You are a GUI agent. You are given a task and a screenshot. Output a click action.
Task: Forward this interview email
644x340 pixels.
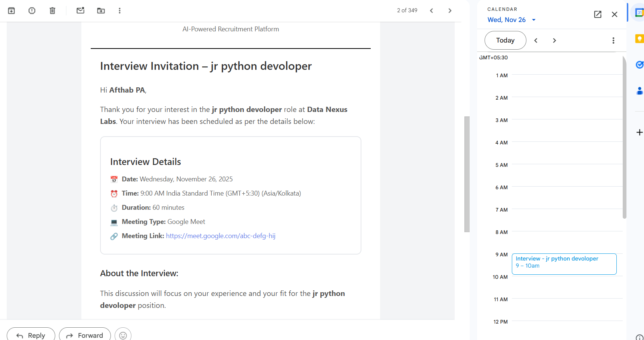[85, 335]
